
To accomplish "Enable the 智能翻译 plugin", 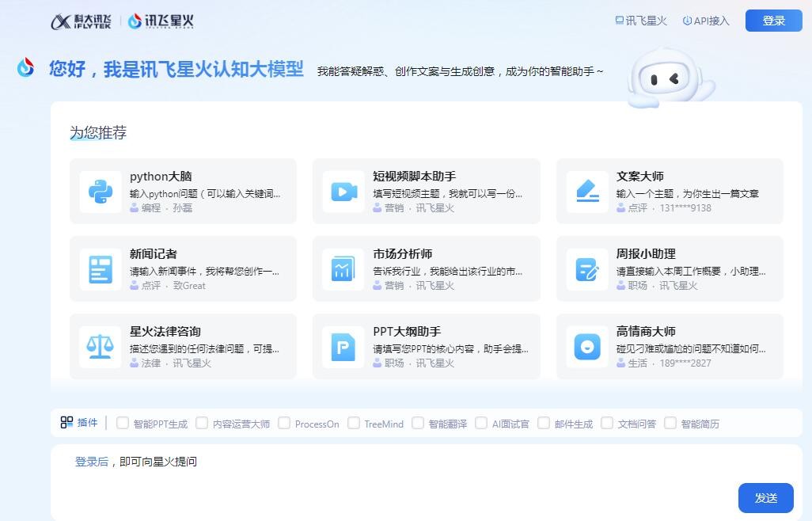I will point(418,423).
